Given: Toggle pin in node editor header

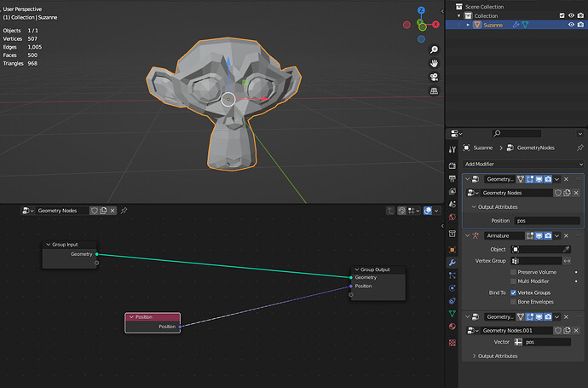Looking at the screenshot, I should click(x=124, y=211).
